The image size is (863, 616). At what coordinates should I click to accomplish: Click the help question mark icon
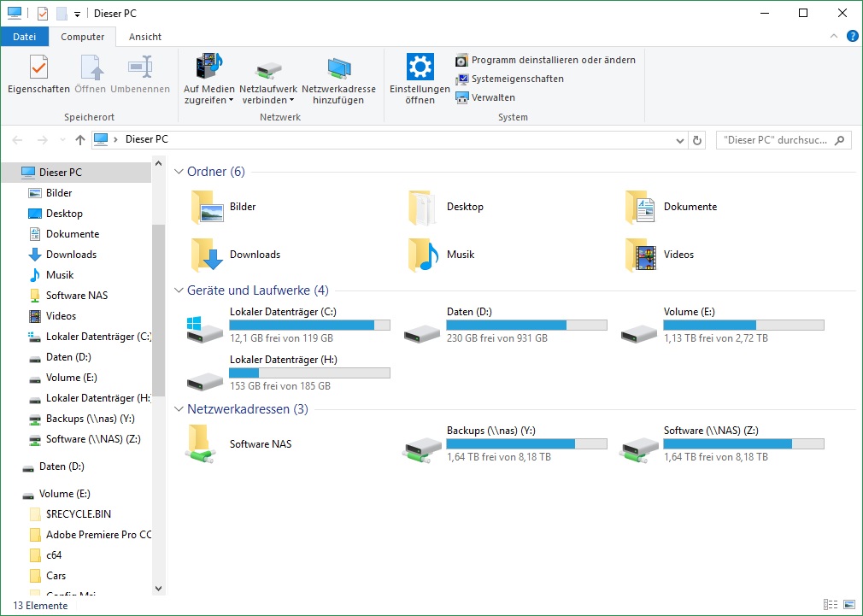pyautogui.click(x=852, y=37)
